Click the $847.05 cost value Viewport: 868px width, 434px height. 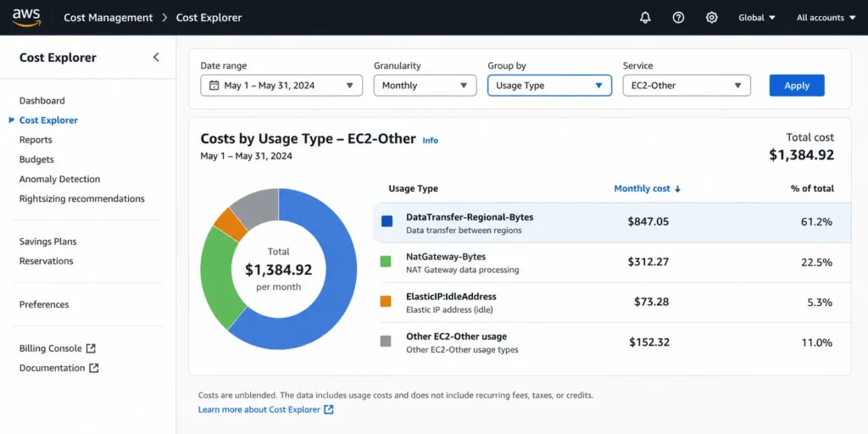648,222
